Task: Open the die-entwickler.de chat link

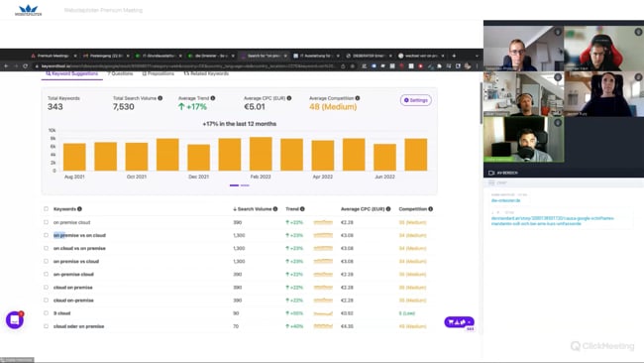Action: click(x=505, y=200)
